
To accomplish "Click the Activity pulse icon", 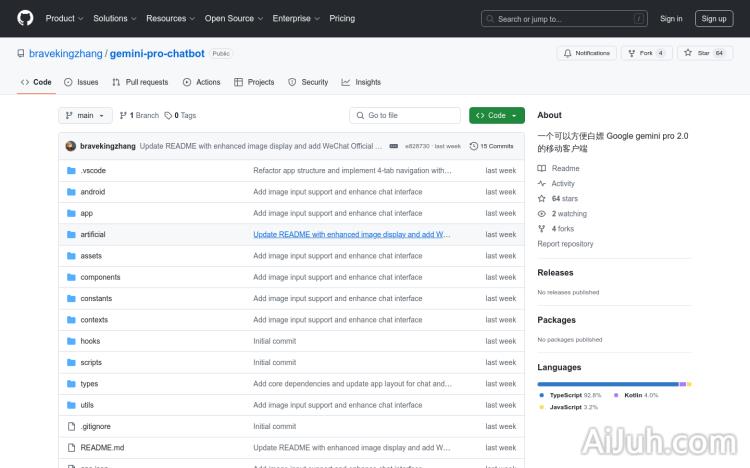I will (x=541, y=183).
